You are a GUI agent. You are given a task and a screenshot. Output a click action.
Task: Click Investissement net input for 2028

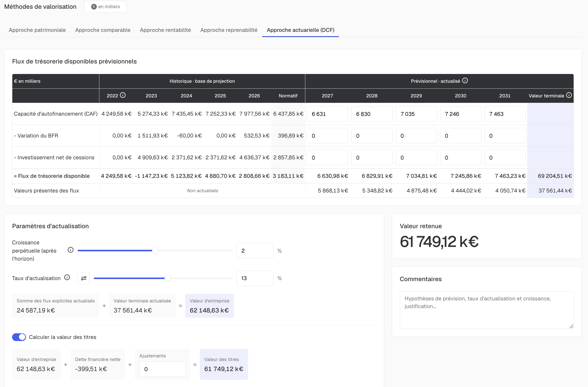(372, 158)
